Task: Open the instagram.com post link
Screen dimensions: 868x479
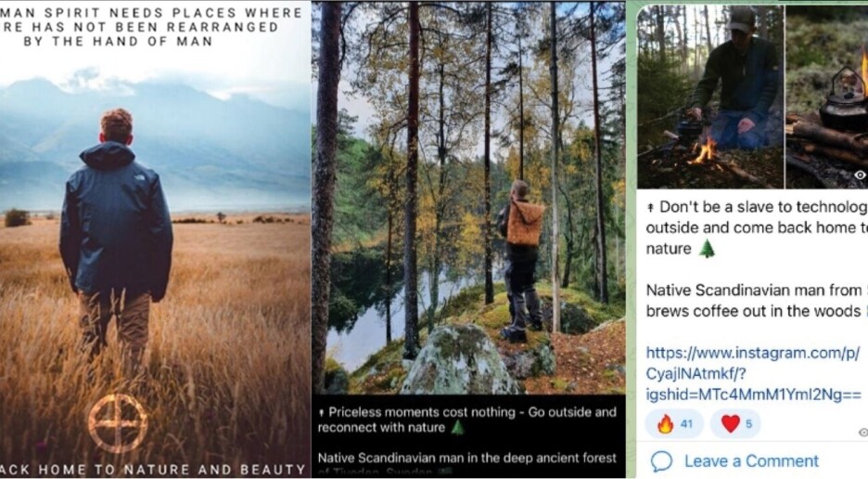Action: (753, 373)
